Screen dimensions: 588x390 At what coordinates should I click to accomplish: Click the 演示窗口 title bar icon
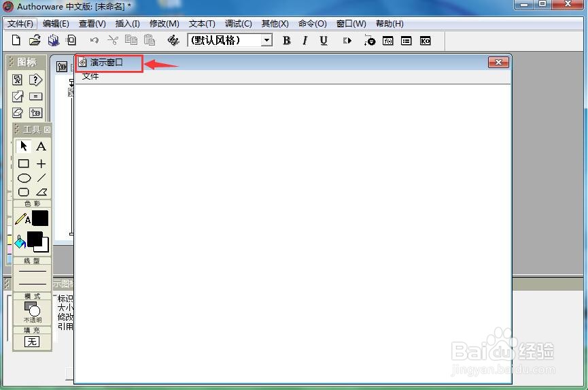point(82,63)
